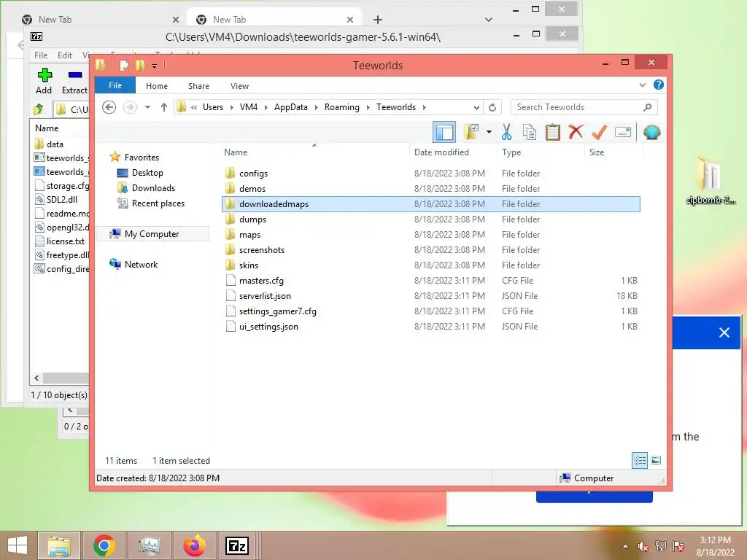Expand the folder options dropdown arrow
Image resolution: width=747 pixels, height=560 pixels.
[489, 132]
